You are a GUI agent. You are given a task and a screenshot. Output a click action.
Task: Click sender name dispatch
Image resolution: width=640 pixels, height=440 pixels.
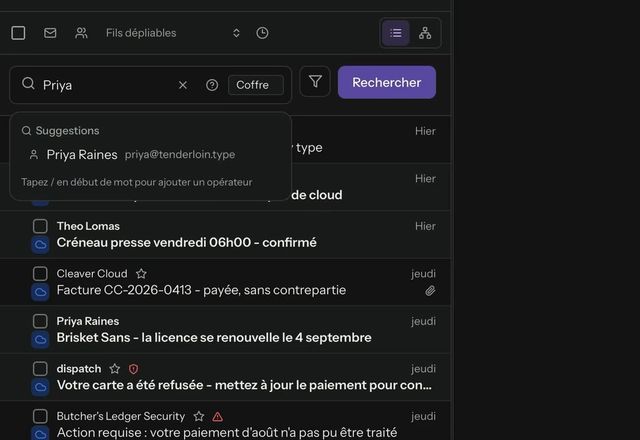tap(79, 369)
